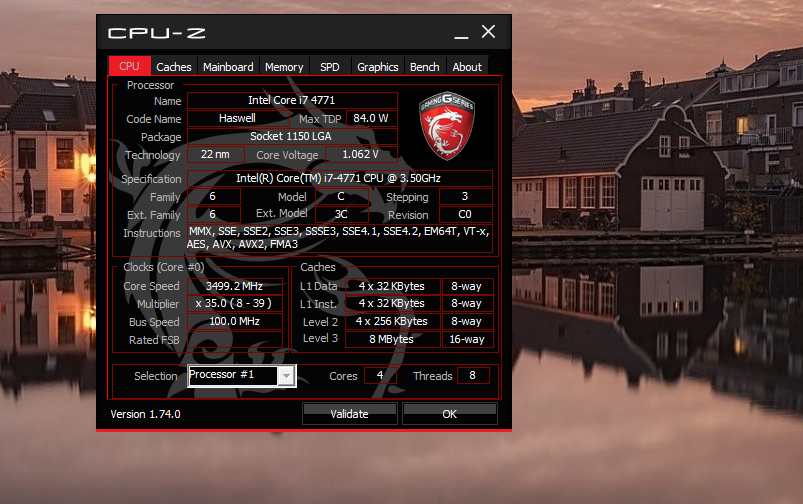Click the Name field showing Intel Core i7 4771
803x504 pixels.
(x=292, y=100)
